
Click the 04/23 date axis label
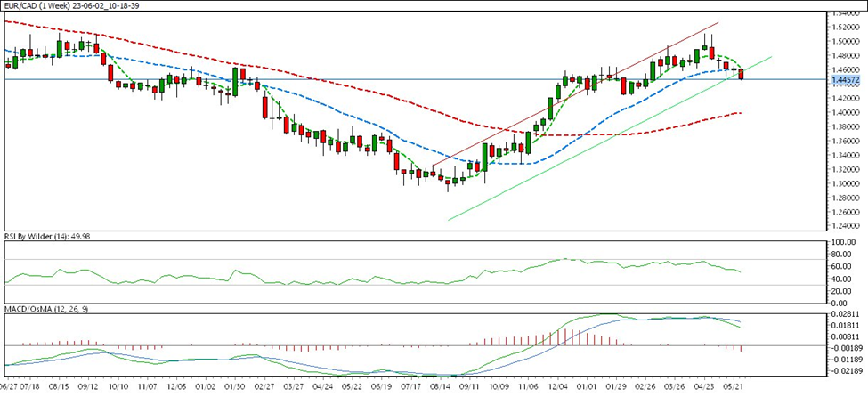(x=704, y=385)
